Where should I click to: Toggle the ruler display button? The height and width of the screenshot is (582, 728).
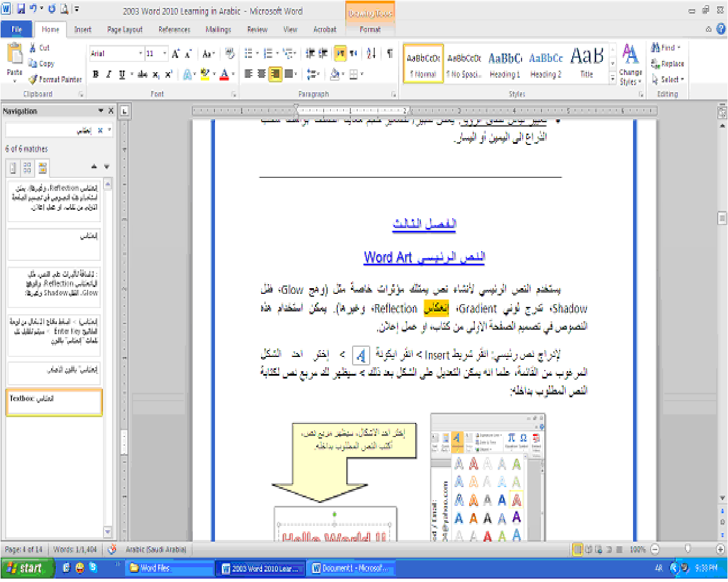[x=722, y=113]
